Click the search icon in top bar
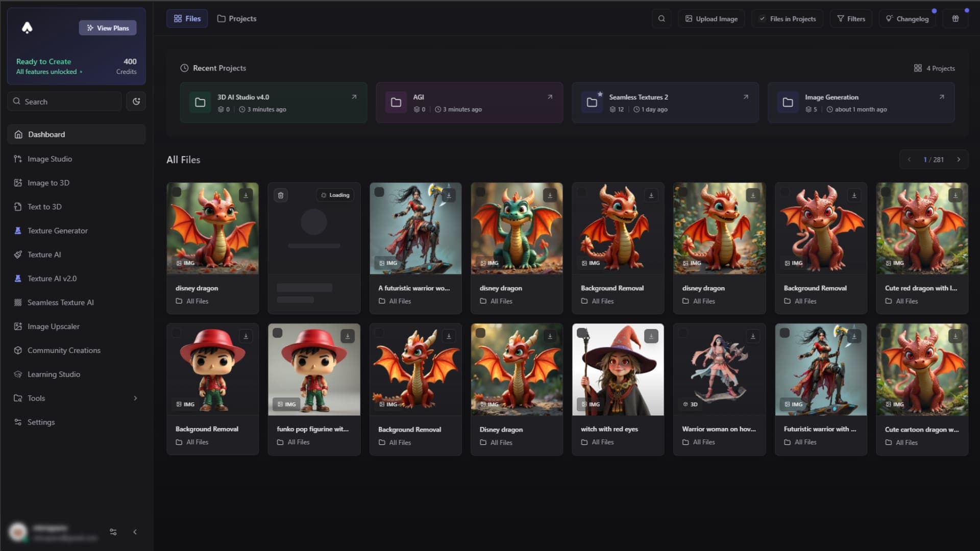 point(661,18)
